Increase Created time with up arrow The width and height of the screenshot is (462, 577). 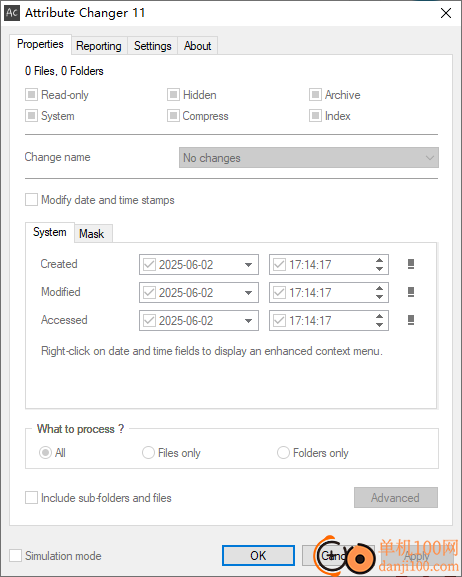[380, 261]
